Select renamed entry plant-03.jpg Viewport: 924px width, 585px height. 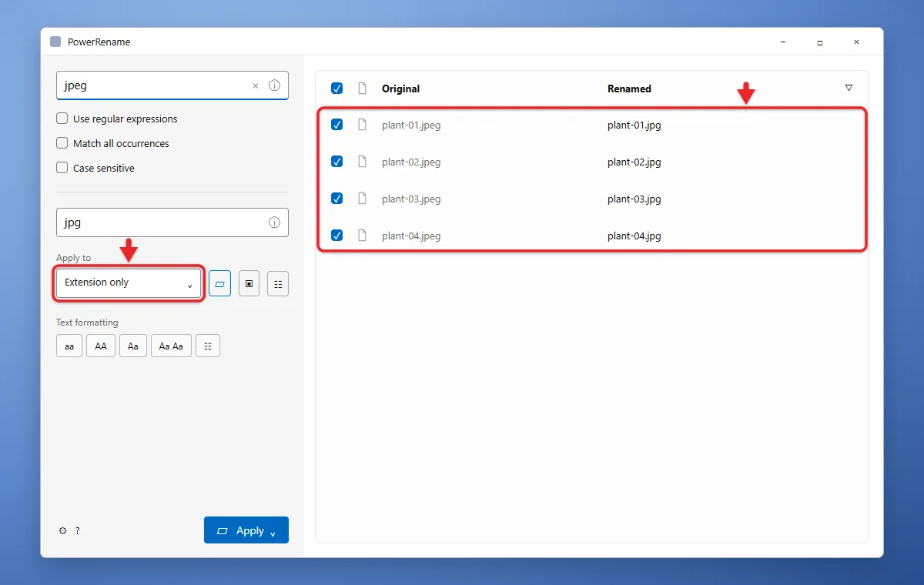(x=634, y=199)
